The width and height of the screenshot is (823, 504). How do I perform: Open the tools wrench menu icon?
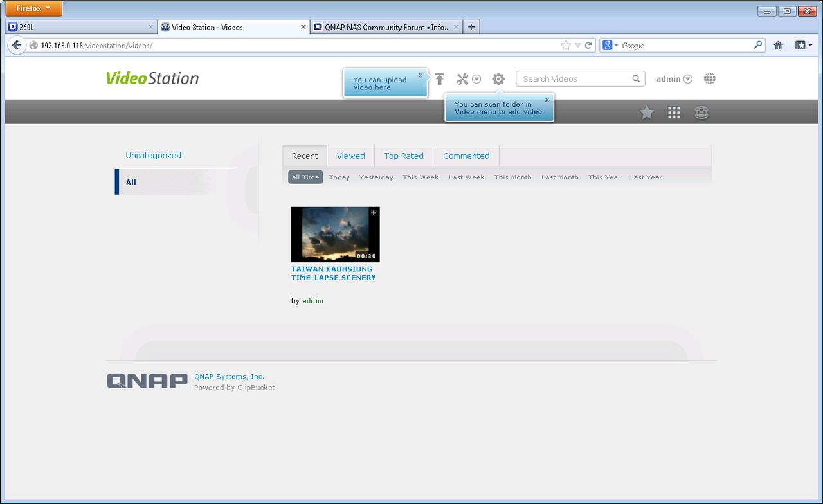[462, 79]
